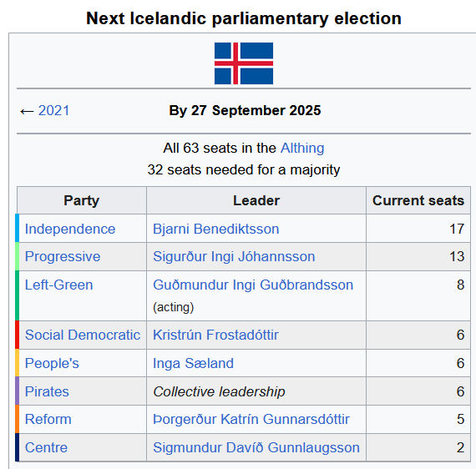Viewport: 476px width, 469px height.
Task: Click the Iceland flag image
Action: point(244,63)
